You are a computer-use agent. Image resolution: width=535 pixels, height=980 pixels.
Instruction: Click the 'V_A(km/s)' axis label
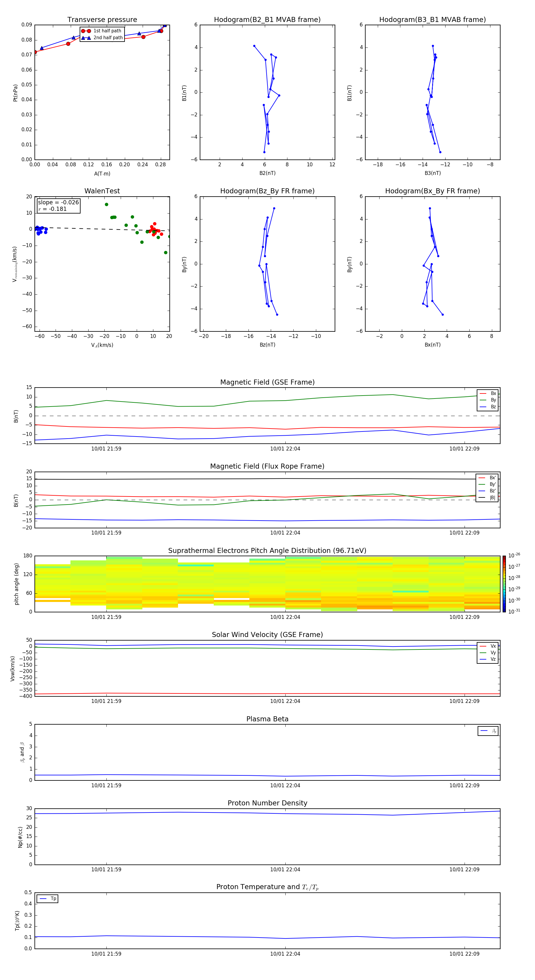point(102,345)
